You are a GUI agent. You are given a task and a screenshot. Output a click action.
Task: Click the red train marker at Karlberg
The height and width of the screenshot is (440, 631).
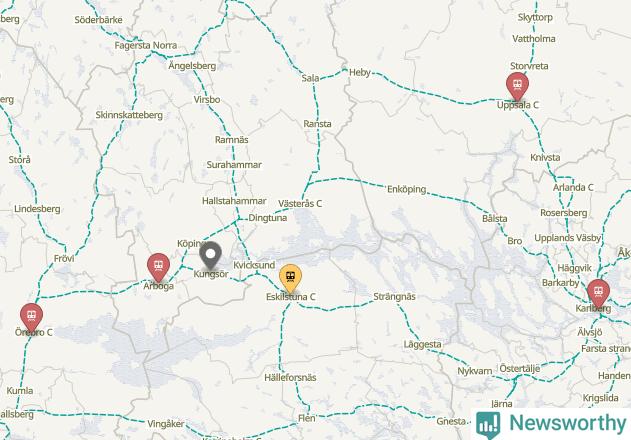click(x=598, y=293)
